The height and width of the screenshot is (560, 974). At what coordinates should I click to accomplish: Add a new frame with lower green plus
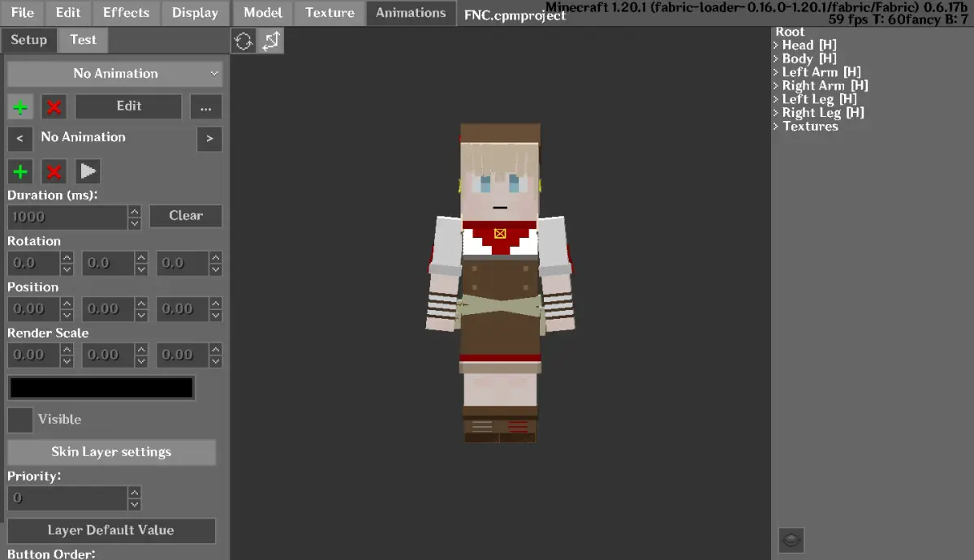coord(20,171)
